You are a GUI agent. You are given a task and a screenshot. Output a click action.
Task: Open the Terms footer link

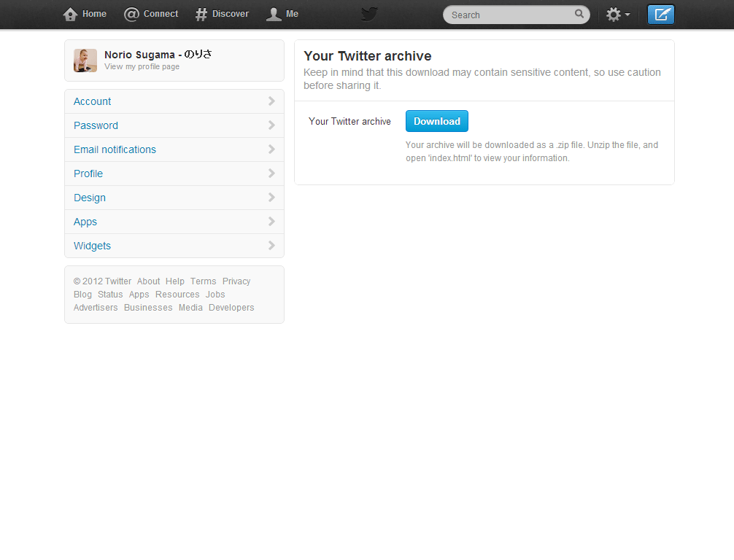tap(203, 281)
